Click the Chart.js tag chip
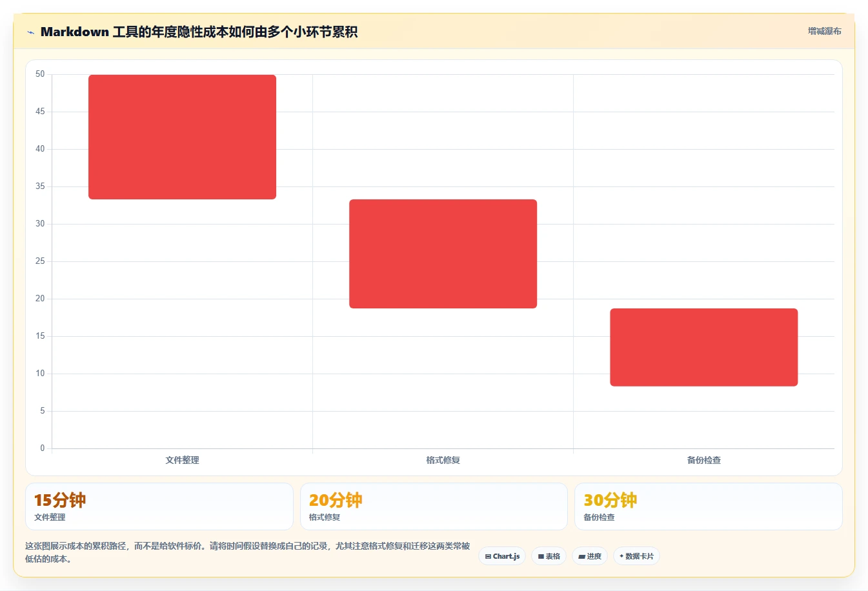Screen dimensions: 868x591 [502, 556]
